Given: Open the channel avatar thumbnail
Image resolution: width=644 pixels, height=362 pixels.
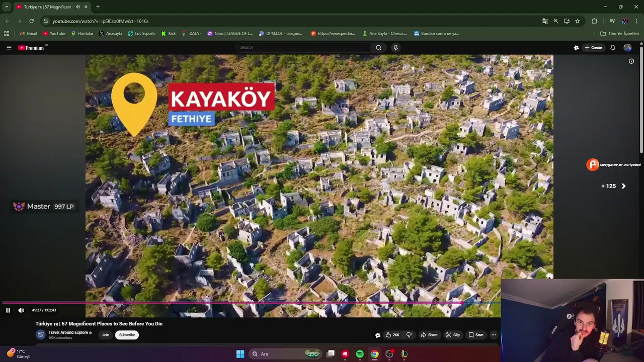Looking at the screenshot, I should point(40,335).
